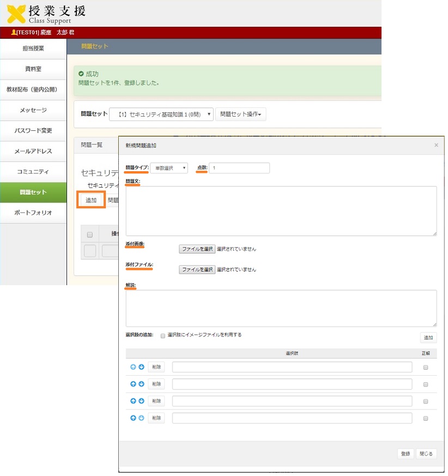Open the 問題タイプ dropdown
The width and height of the screenshot is (448, 476).
(x=169, y=168)
